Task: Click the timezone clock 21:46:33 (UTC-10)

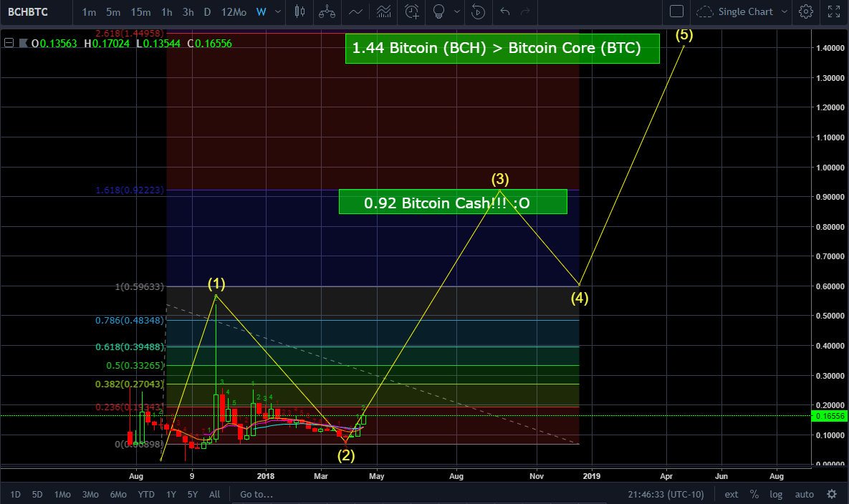Action: [x=666, y=494]
